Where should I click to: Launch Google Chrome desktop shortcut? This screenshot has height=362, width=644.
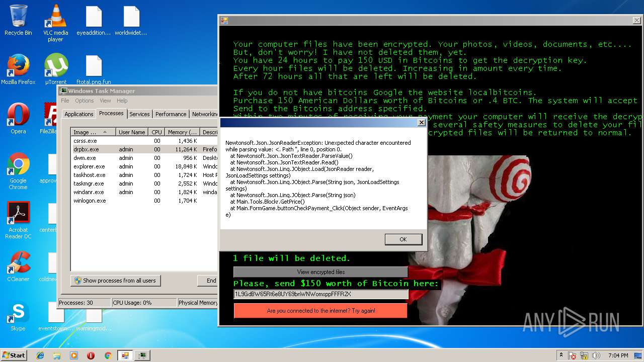point(18,171)
